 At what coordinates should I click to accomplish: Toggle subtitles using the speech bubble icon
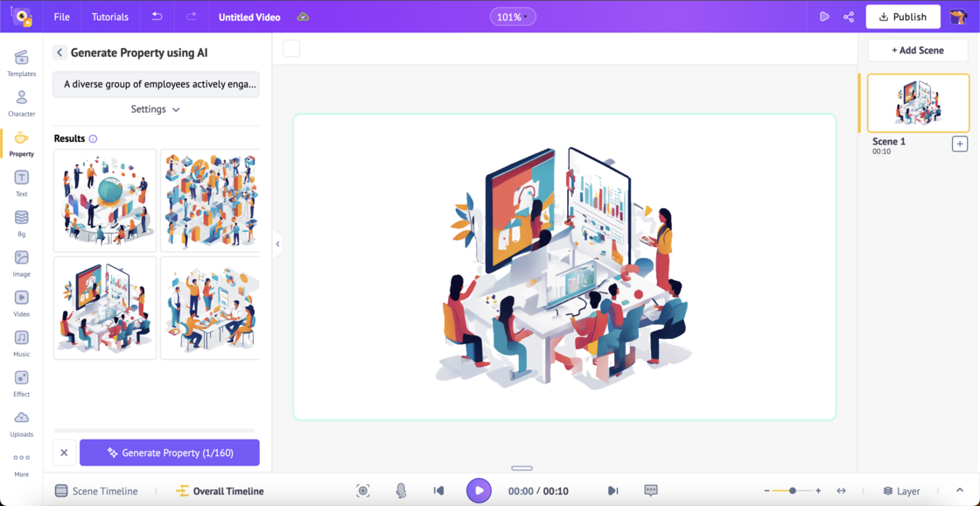(650, 490)
